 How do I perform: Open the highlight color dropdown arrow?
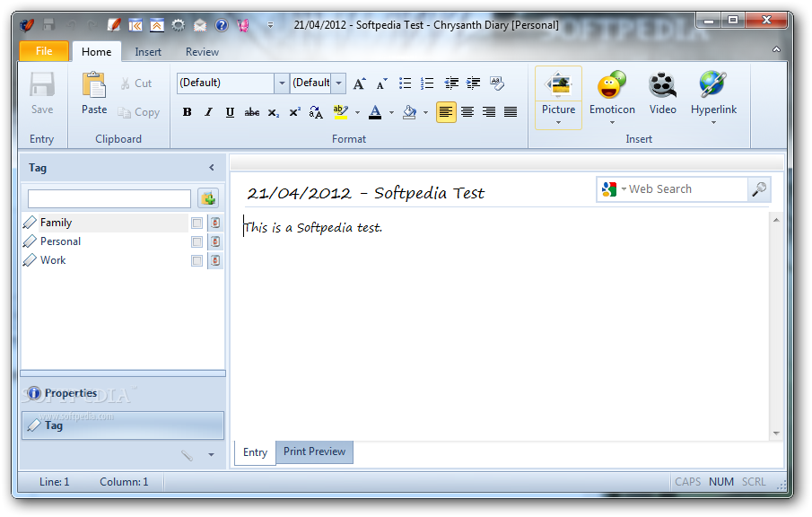(357, 112)
